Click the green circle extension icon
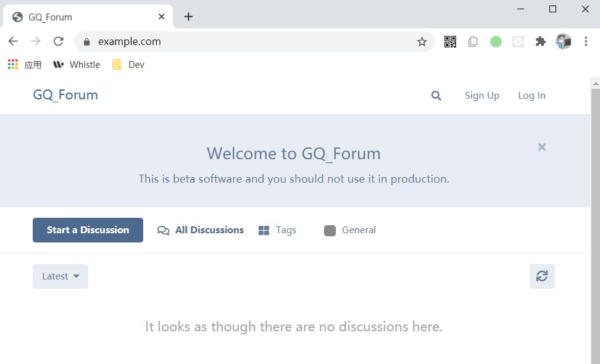 (x=496, y=42)
